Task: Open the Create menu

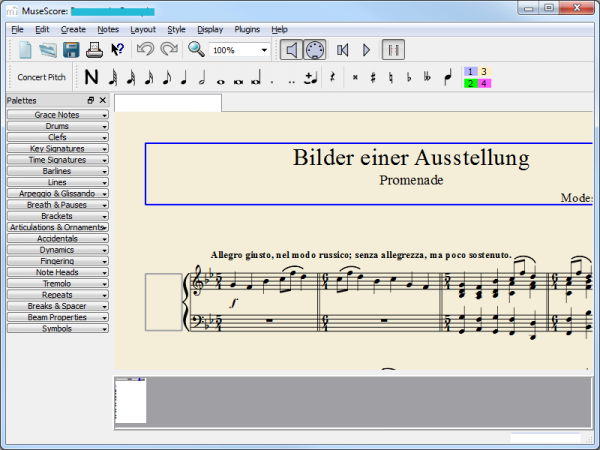Action: 73,29
